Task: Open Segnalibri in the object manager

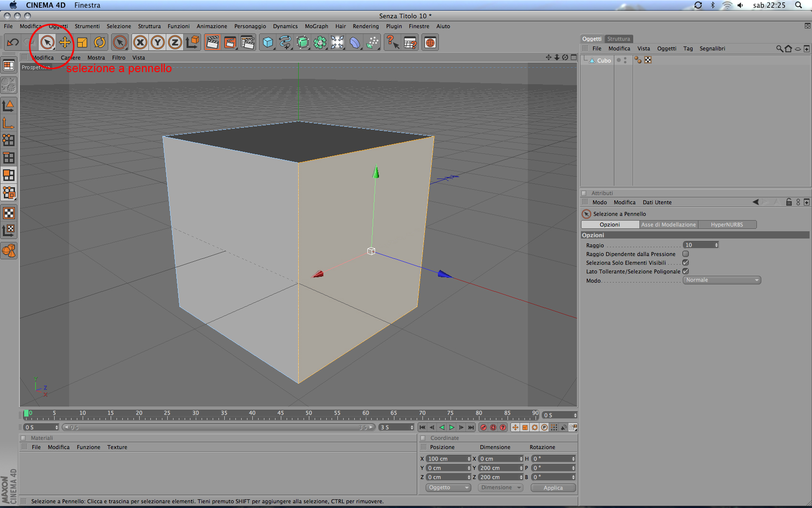Action: pos(712,48)
